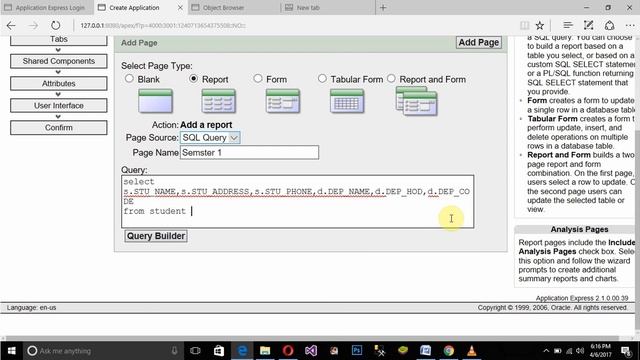Click inside the Query text area
This screenshot has width=640, height=360.
(x=298, y=202)
